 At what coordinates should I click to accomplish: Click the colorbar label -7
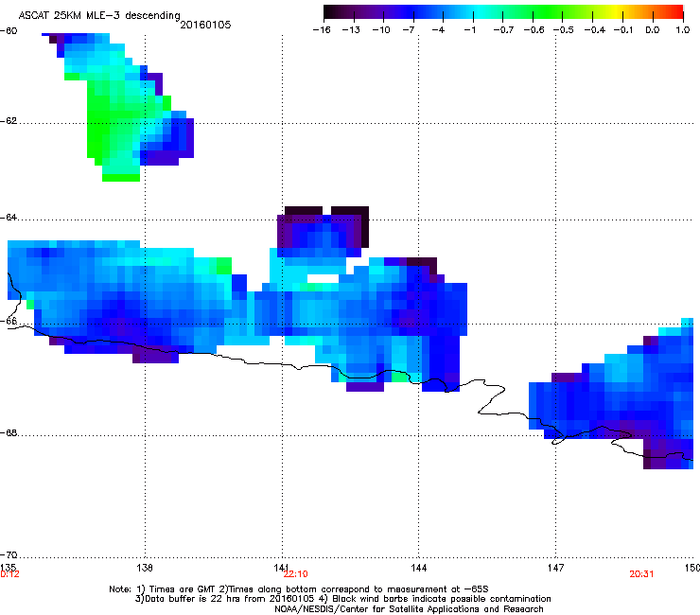(x=409, y=30)
